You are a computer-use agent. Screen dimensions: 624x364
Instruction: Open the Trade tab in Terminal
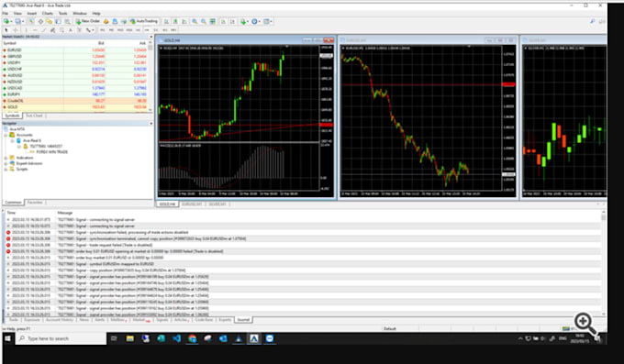coord(13,320)
